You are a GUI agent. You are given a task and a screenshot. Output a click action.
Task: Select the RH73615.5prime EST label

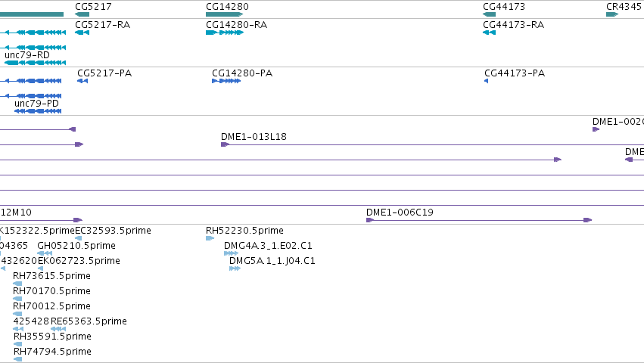pyautogui.click(x=51, y=276)
